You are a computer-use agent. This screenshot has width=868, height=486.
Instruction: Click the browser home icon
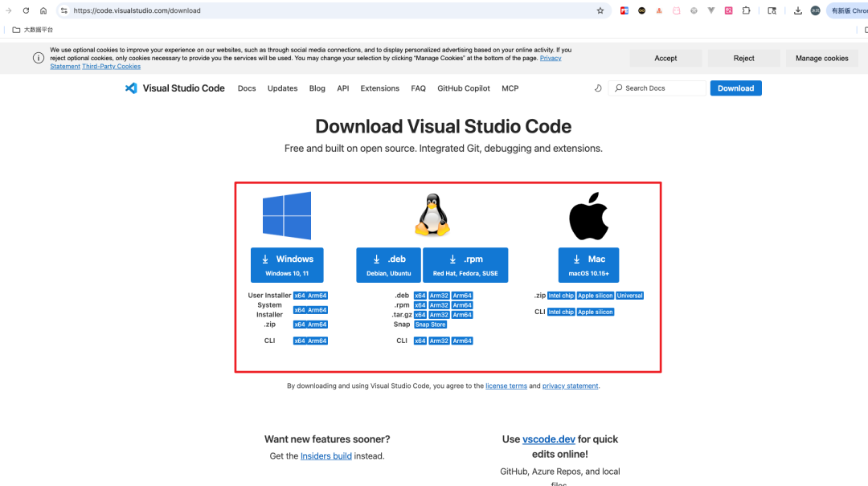click(43, 10)
